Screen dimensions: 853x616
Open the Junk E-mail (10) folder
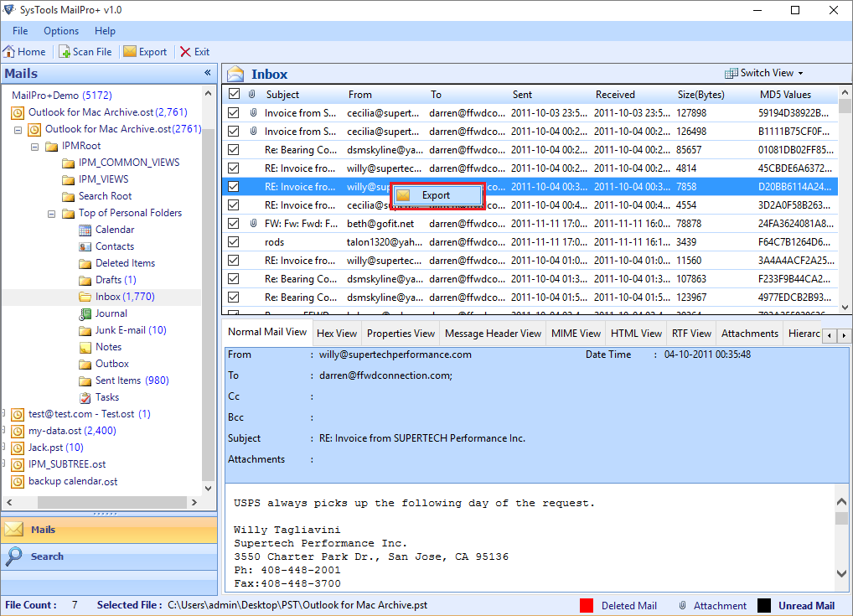pos(131,330)
